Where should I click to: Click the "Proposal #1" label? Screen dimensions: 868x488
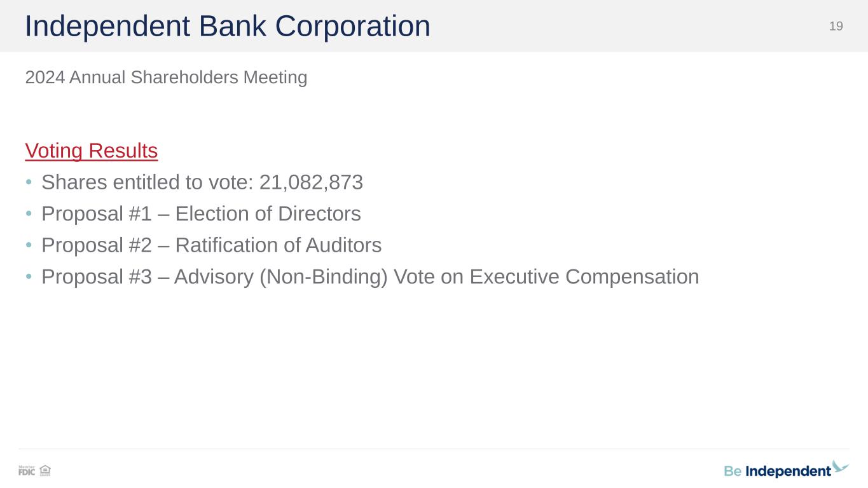(97, 214)
